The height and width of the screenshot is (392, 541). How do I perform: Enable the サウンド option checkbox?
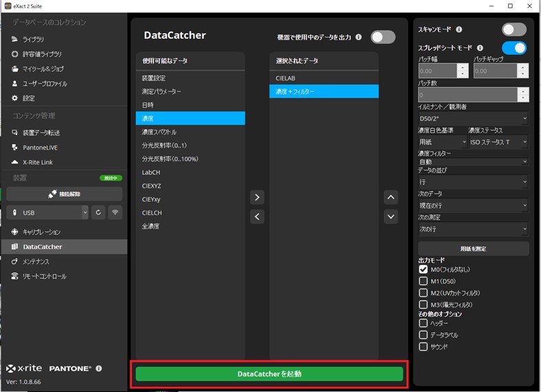(x=423, y=347)
